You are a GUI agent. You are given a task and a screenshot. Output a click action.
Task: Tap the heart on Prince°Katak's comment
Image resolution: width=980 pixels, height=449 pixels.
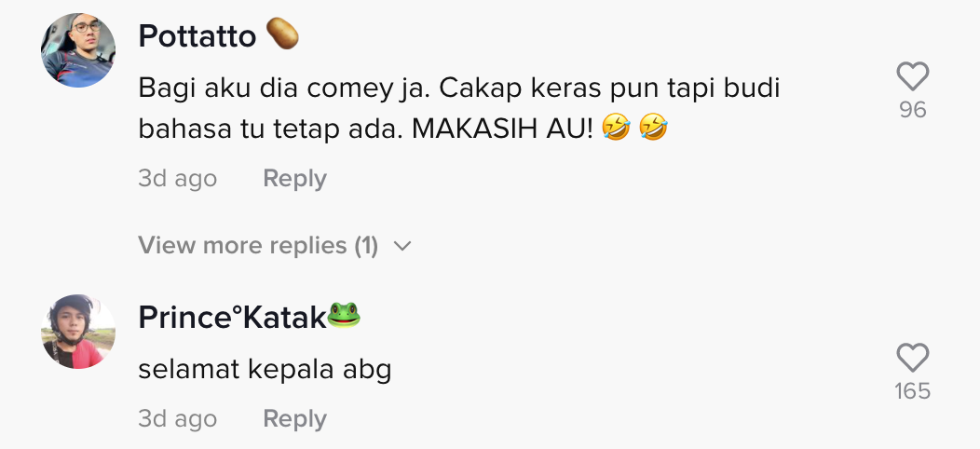coord(913,358)
